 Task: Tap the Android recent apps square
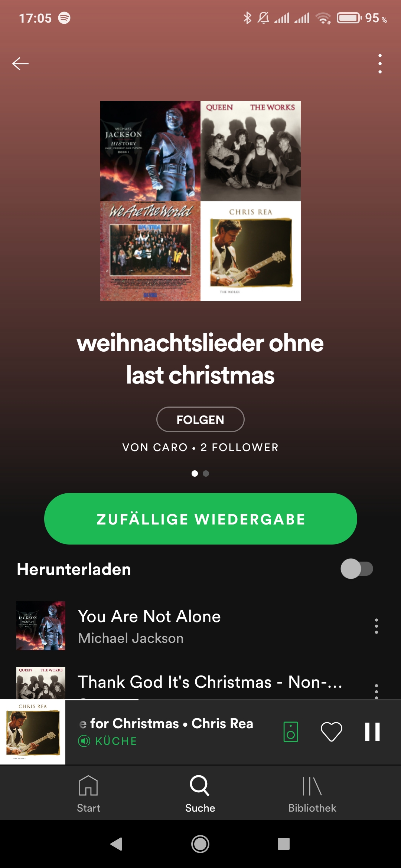(284, 844)
